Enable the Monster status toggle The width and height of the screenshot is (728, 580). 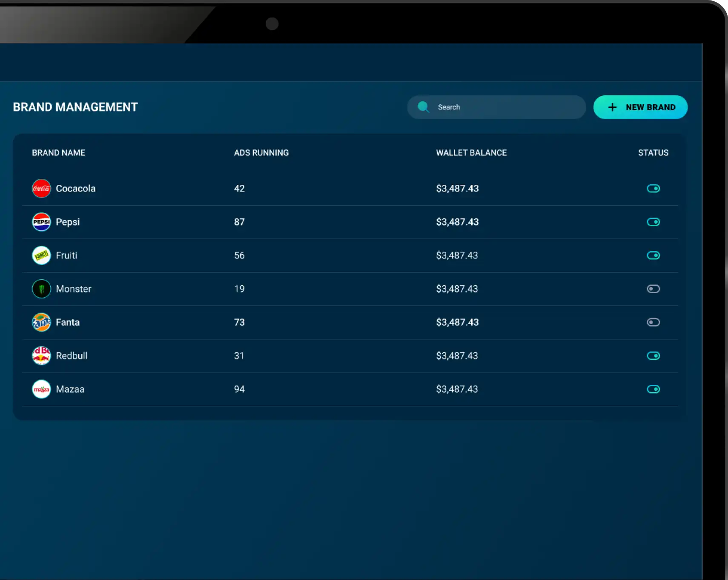(653, 289)
